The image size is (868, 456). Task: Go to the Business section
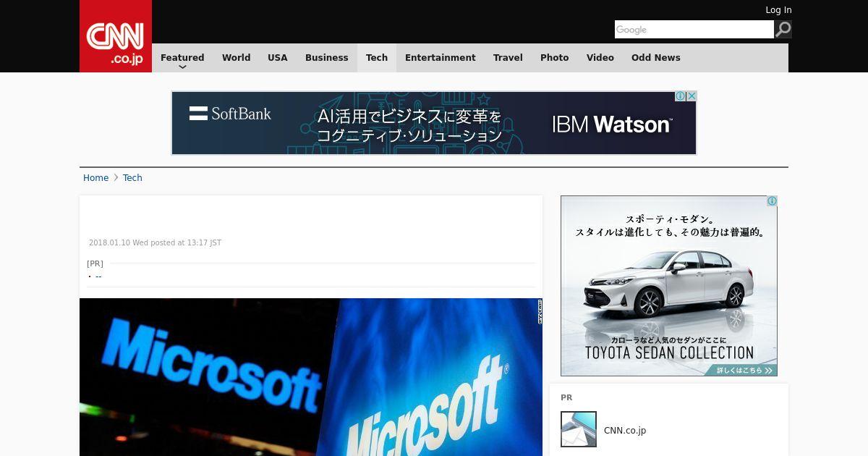(327, 58)
